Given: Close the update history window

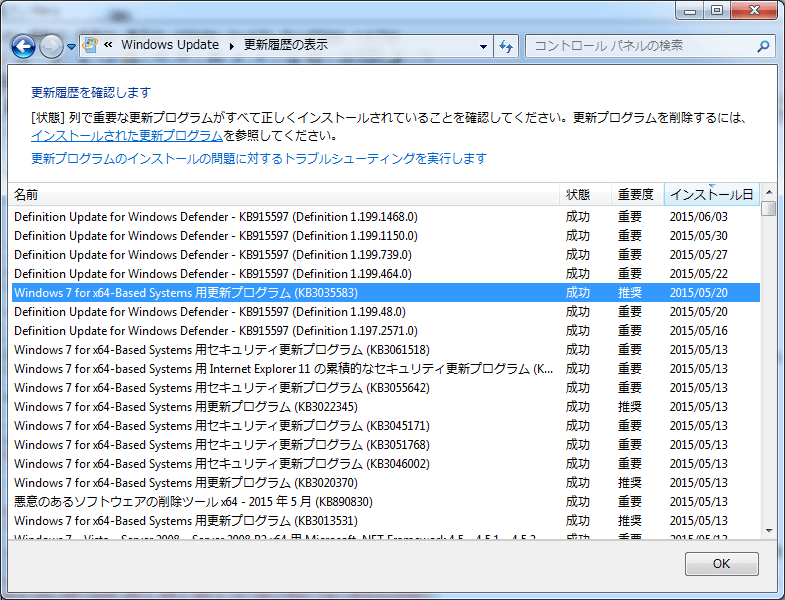Looking at the screenshot, I should [x=754, y=11].
